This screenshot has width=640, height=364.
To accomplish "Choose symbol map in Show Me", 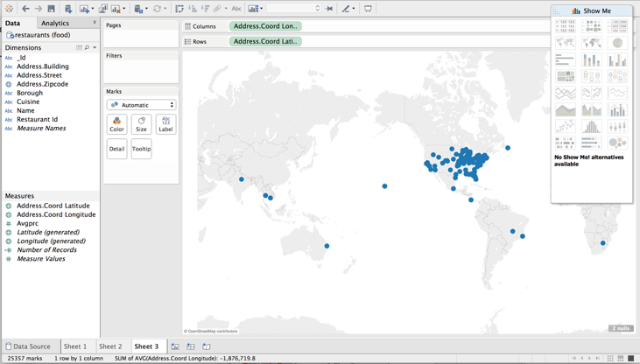I will [566, 43].
